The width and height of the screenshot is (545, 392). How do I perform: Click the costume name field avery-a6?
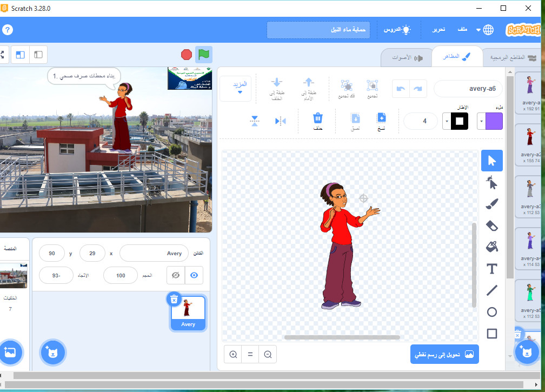pyautogui.click(x=469, y=89)
